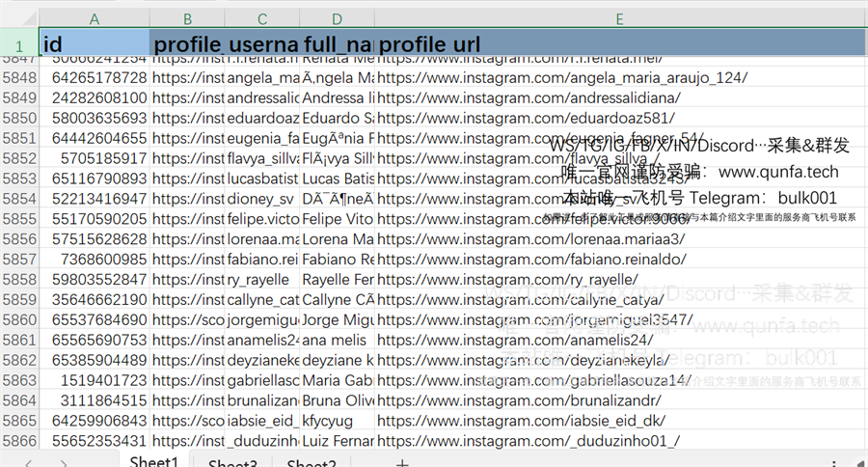The height and width of the screenshot is (467, 868).
Task: Select row header 5855
Action: (x=19, y=219)
